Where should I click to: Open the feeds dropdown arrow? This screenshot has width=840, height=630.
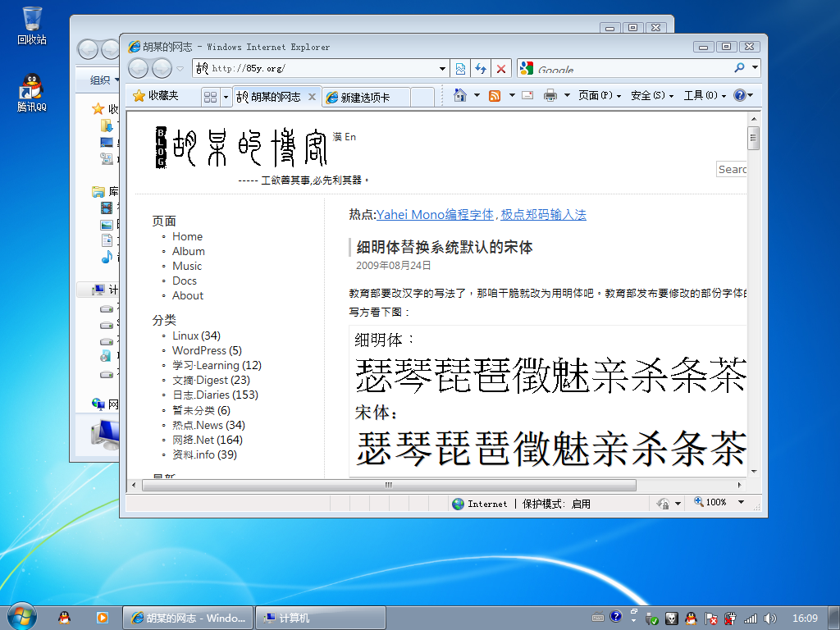point(512,95)
